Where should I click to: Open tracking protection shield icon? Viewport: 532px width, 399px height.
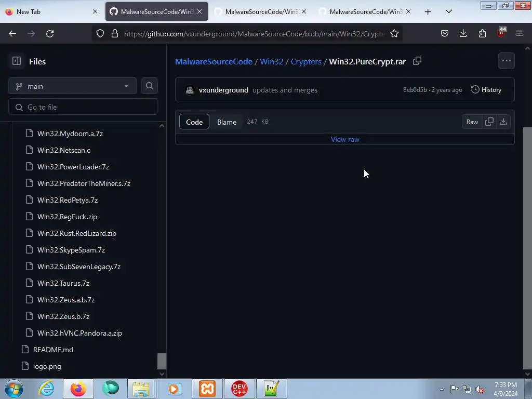(x=100, y=33)
